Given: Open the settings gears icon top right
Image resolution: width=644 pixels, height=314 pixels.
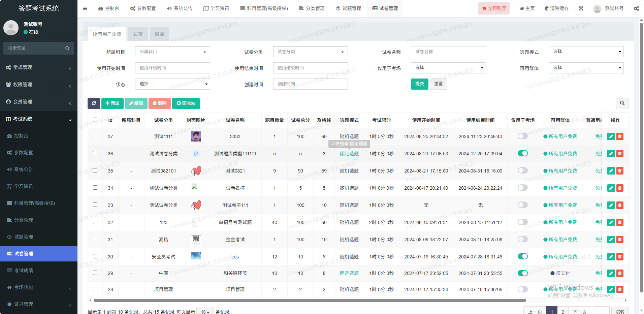Looking at the screenshot, I should pos(636,8).
